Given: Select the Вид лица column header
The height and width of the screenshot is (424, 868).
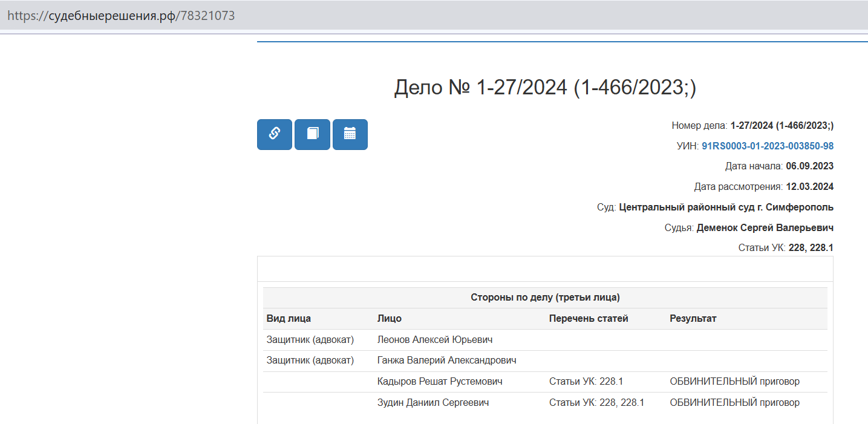Looking at the screenshot, I should point(289,319).
